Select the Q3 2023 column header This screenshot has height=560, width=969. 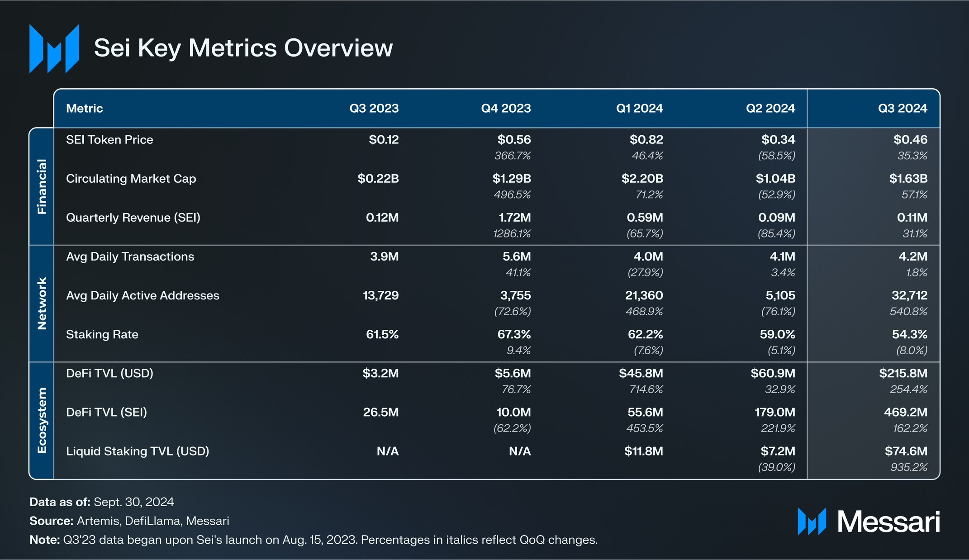coord(374,109)
